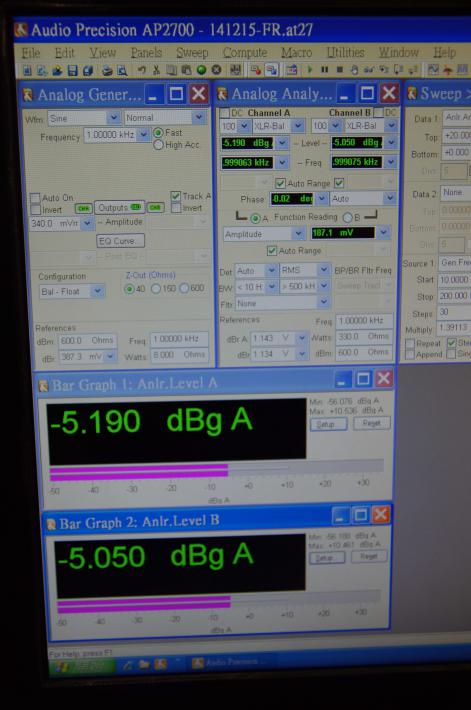Click Setup in Bar Graph 2
Screen dimensions: 471x710
tap(327, 557)
